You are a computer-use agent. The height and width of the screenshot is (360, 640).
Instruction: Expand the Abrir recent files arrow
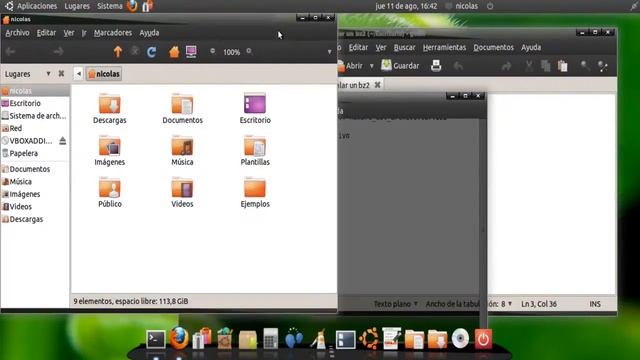(371, 66)
